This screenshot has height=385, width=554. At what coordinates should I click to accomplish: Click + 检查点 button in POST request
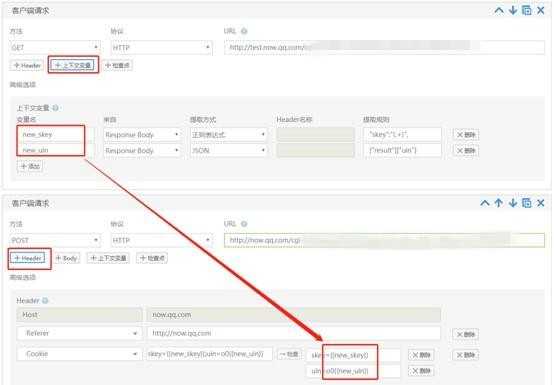click(152, 259)
